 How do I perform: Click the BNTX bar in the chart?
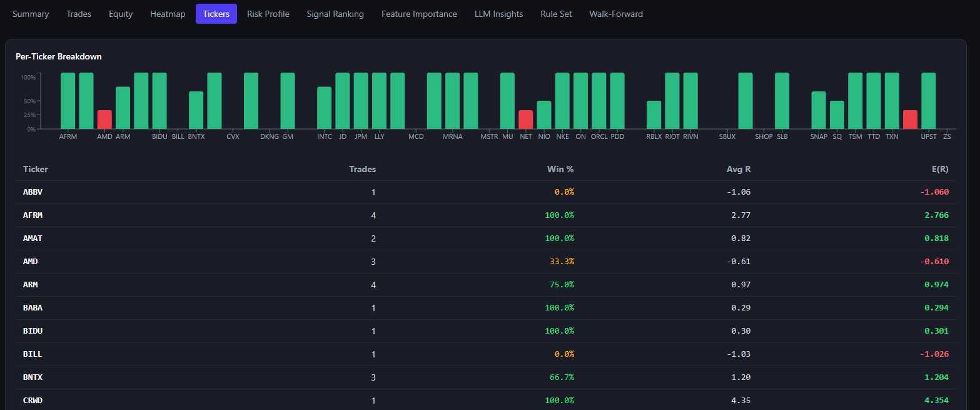[196, 110]
